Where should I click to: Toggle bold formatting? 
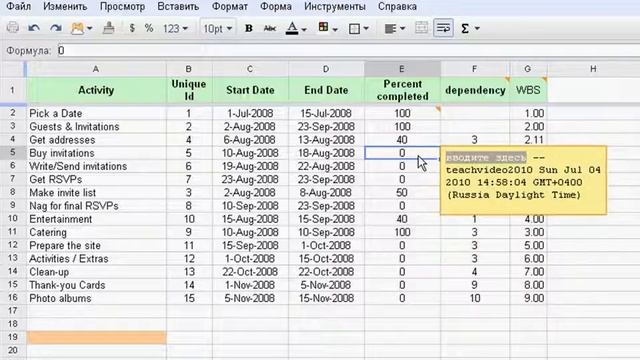tap(248, 28)
